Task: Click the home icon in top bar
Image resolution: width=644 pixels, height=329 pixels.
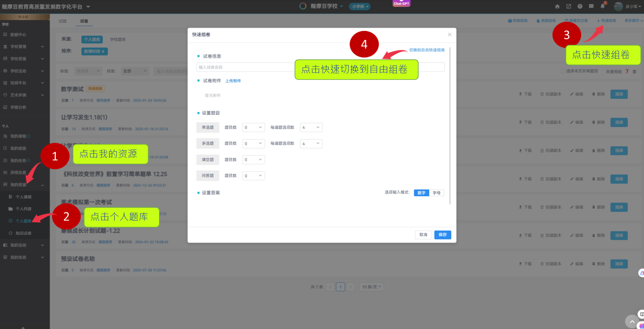Action: tap(557, 6)
